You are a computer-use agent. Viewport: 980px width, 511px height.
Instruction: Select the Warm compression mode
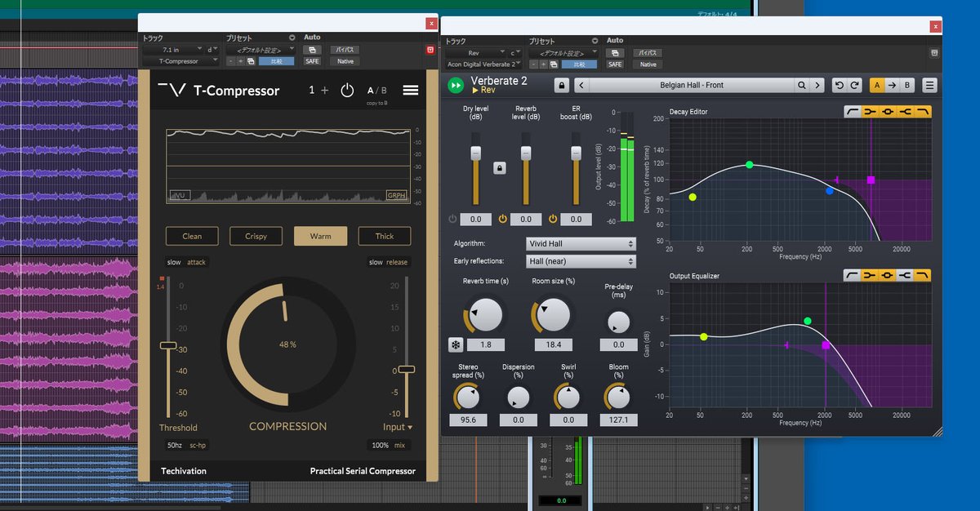coord(320,236)
